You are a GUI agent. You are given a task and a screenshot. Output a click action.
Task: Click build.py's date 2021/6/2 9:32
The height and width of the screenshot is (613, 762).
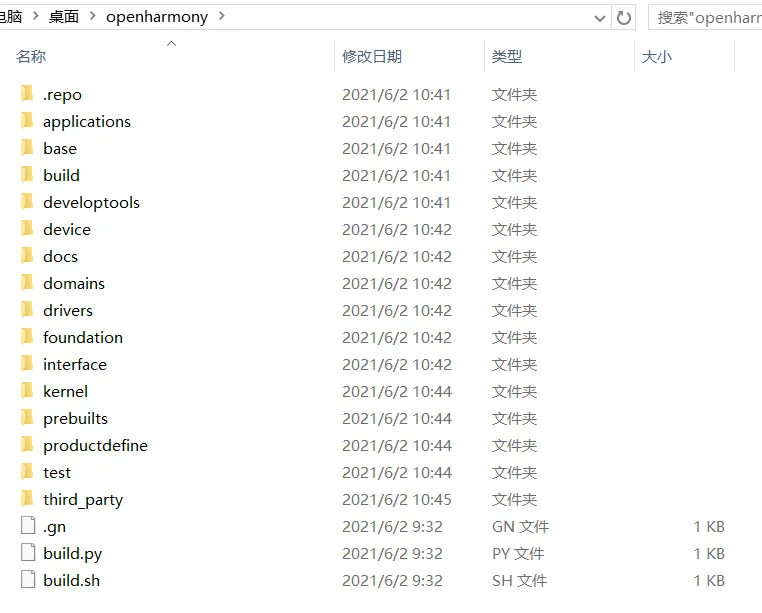(x=393, y=553)
